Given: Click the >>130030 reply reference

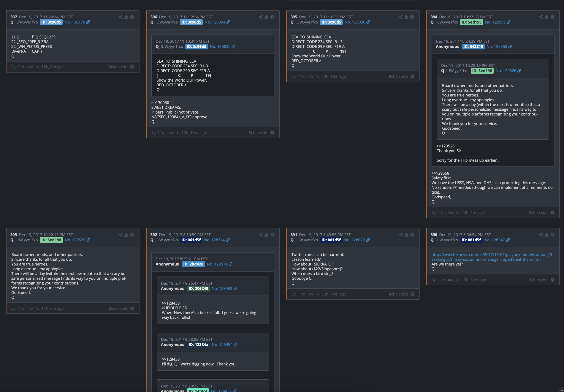Looking at the screenshot, I should pyautogui.click(x=160, y=103).
